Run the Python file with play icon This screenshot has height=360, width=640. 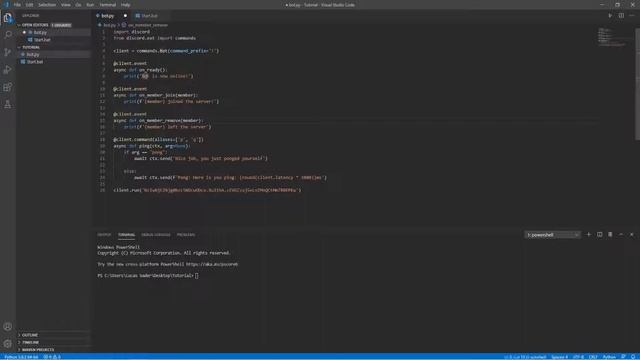pos(610,16)
